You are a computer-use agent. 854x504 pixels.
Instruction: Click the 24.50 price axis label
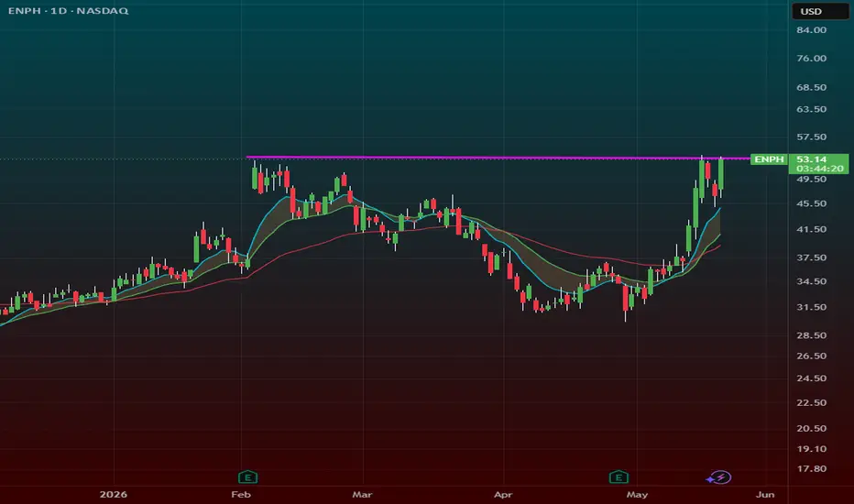click(812, 378)
